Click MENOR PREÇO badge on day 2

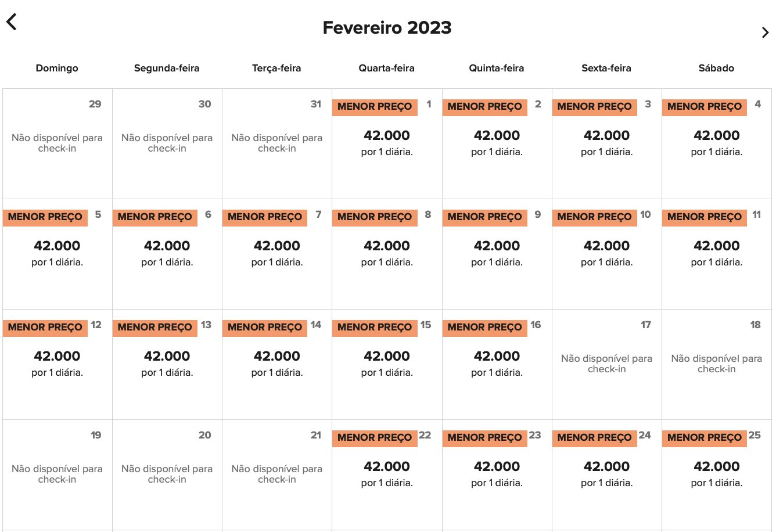click(485, 107)
